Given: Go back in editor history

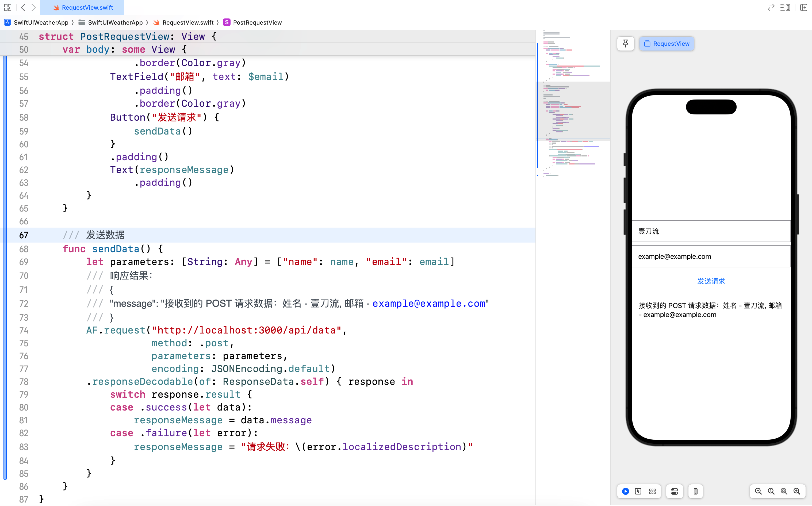Looking at the screenshot, I should 23,7.
